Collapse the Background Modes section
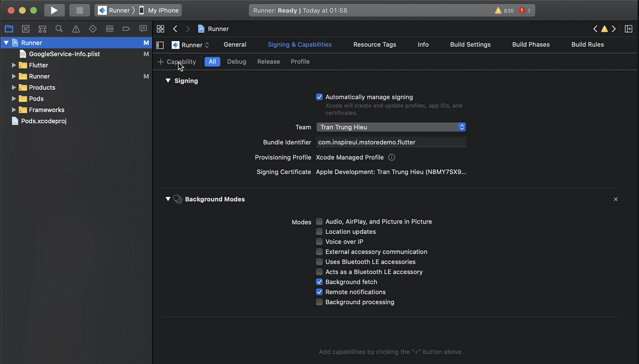The width and height of the screenshot is (639, 364). [x=168, y=199]
